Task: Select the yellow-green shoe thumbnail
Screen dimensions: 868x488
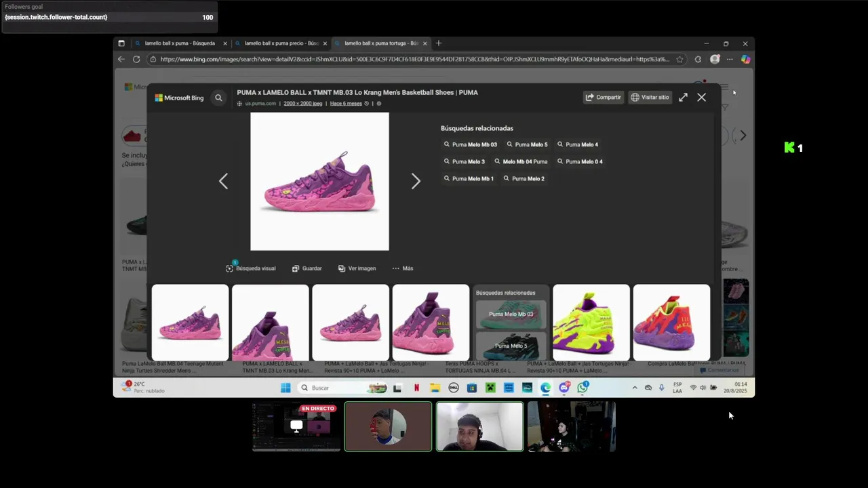Action: tap(591, 323)
